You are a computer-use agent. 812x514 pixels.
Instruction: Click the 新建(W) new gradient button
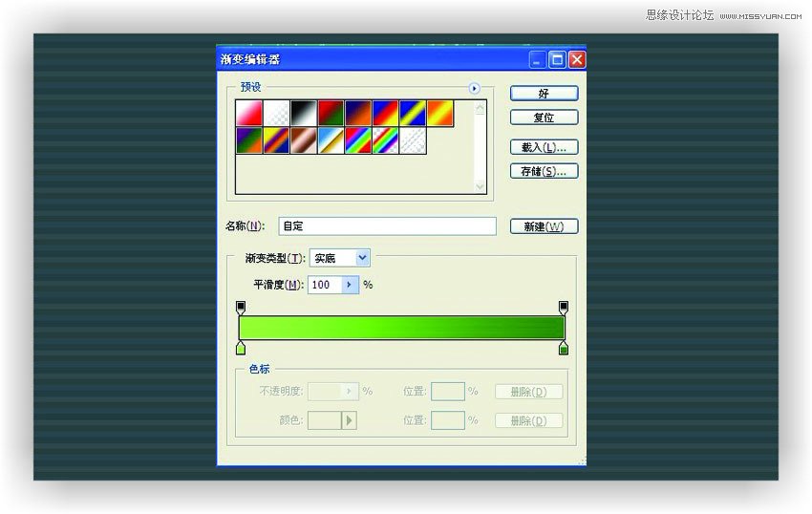click(545, 226)
